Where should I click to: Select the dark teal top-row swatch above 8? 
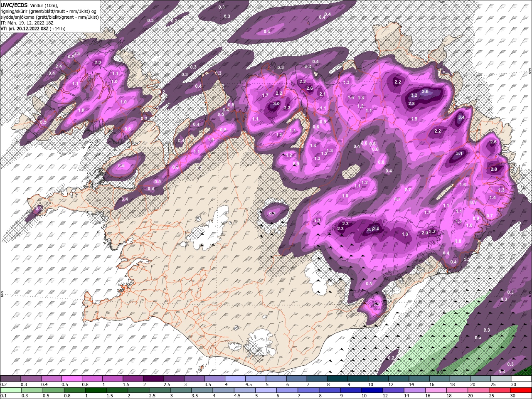point(337,379)
